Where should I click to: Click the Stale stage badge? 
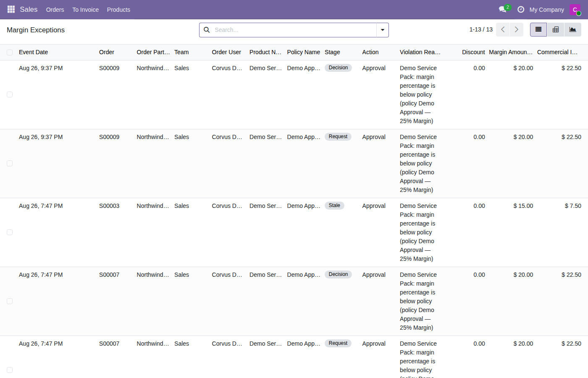point(334,205)
